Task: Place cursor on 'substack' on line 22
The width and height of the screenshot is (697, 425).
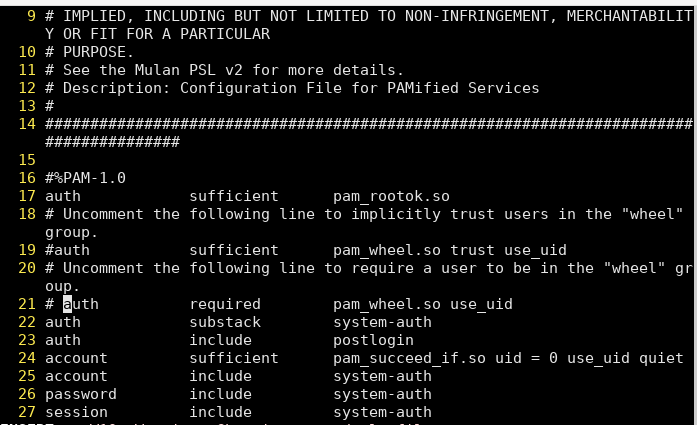Action: point(225,322)
